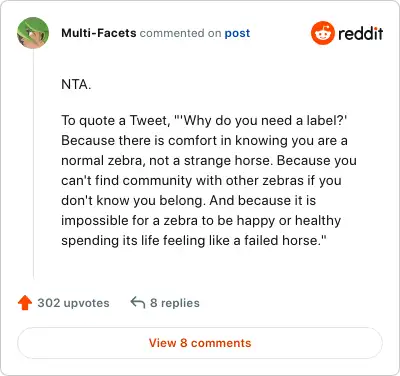This screenshot has width=400, height=376.
Task: Open the Multi-Facets username link
Action: [99, 33]
